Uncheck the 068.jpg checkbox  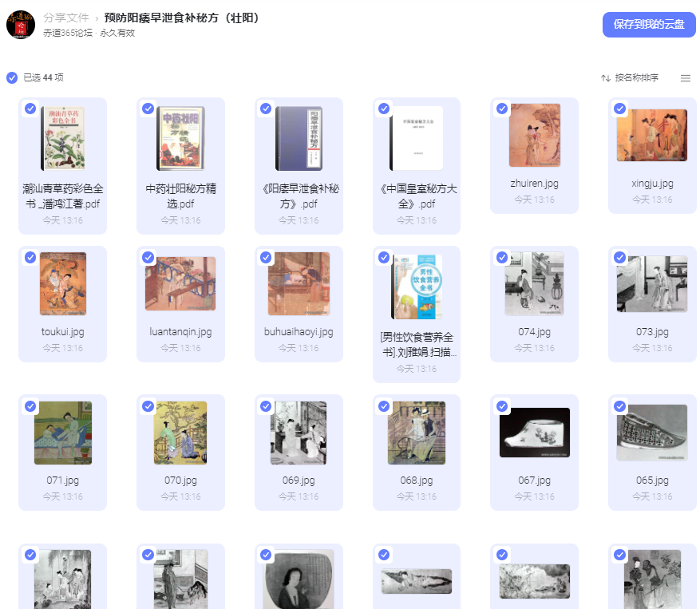[384, 405]
